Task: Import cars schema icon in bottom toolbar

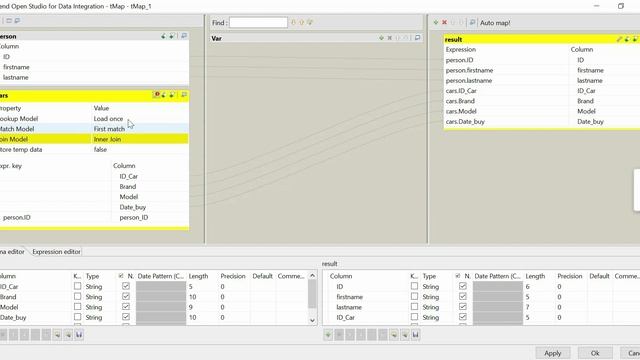Action: pos(57,335)
